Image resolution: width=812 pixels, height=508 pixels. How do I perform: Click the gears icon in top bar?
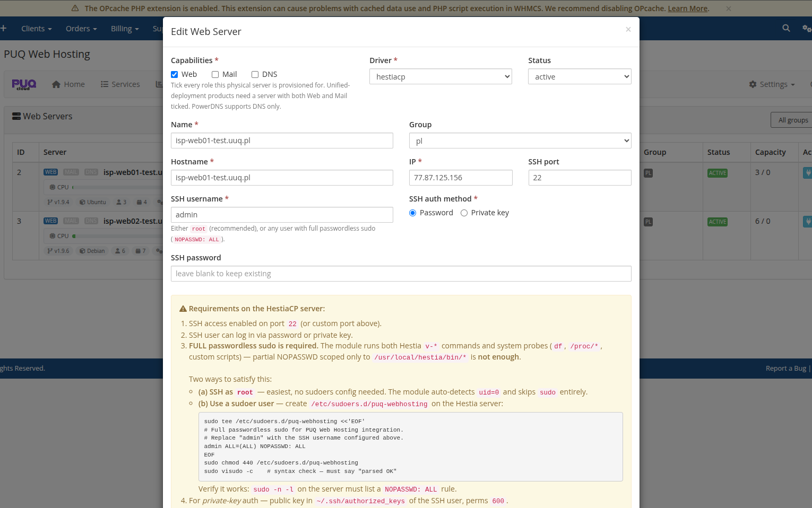[807, 28]
